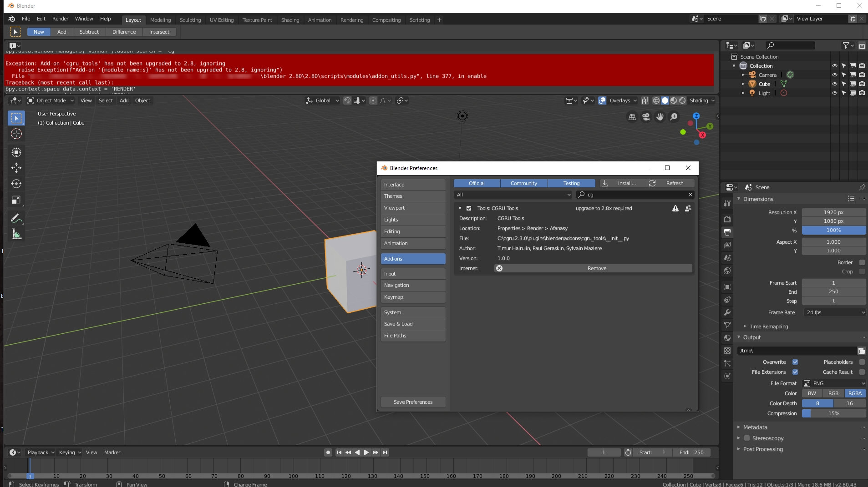Select the Move tool in the viewport toolbar
This screenshot has height=487, width=868.
point(16,168)
